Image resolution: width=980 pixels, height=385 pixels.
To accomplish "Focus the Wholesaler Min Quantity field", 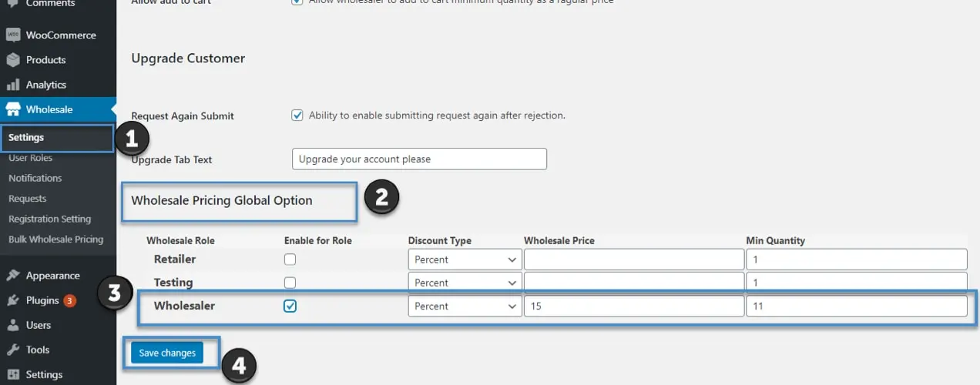I will click(x=856, y=306).
